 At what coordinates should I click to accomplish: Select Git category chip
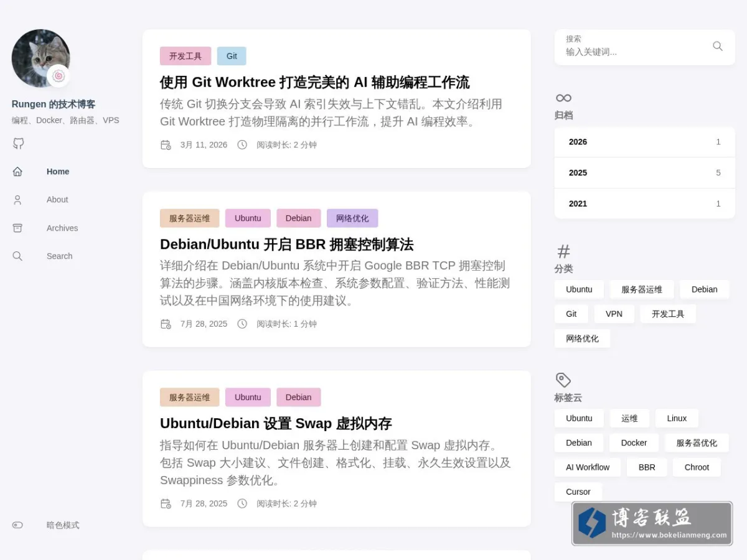tap(571, 314)
